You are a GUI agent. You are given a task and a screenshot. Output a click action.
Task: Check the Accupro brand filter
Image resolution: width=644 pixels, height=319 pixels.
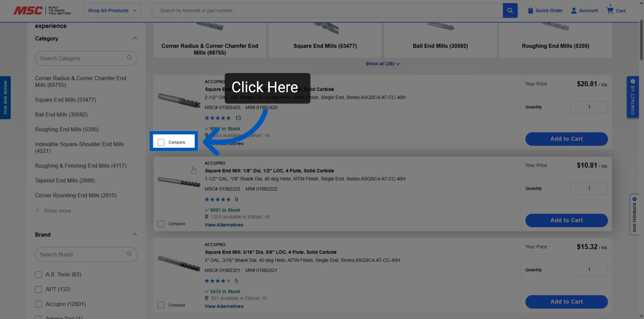coord(38,304)
